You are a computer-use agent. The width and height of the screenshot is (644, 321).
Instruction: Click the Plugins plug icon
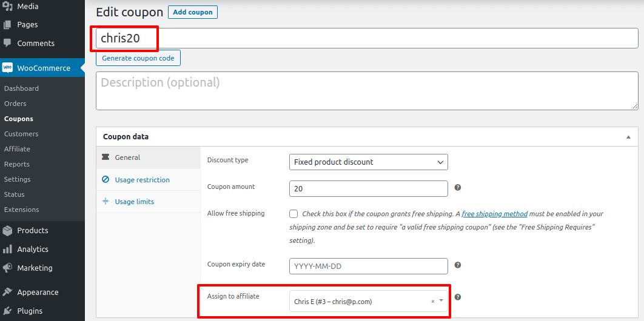[x=7, y=311]
